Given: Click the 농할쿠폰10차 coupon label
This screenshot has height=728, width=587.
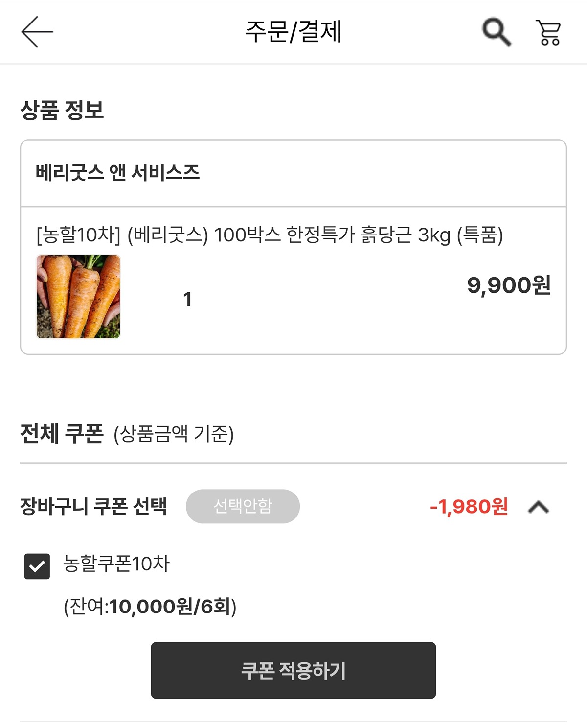Looking at the screenshot, I should [x=116, y=564].
